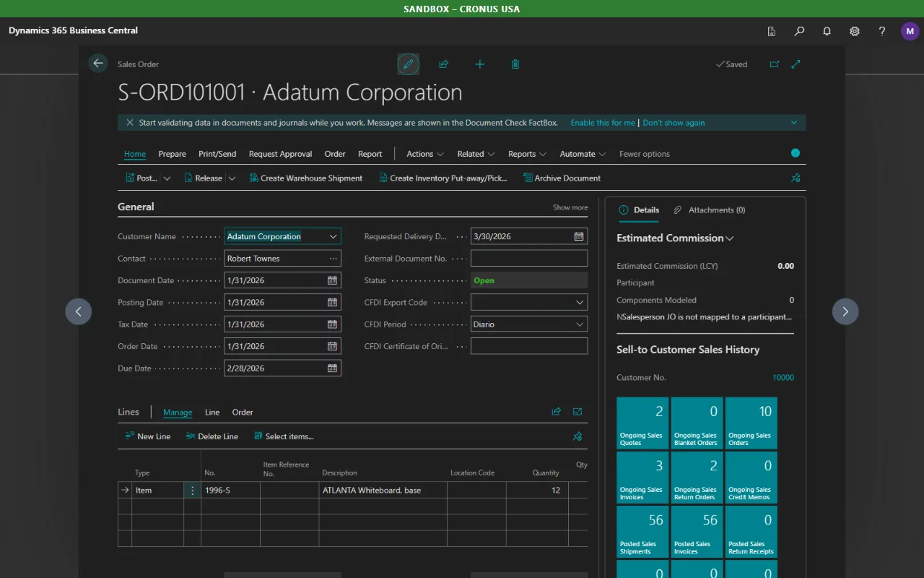
Task: Expand the Related menu
Action: tap(476, 154)
